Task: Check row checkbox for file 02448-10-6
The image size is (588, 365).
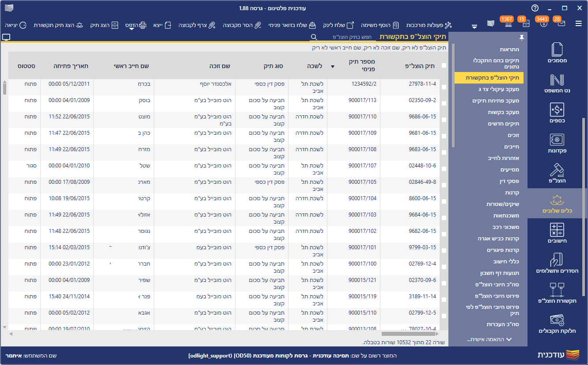Action: [444, 169]
